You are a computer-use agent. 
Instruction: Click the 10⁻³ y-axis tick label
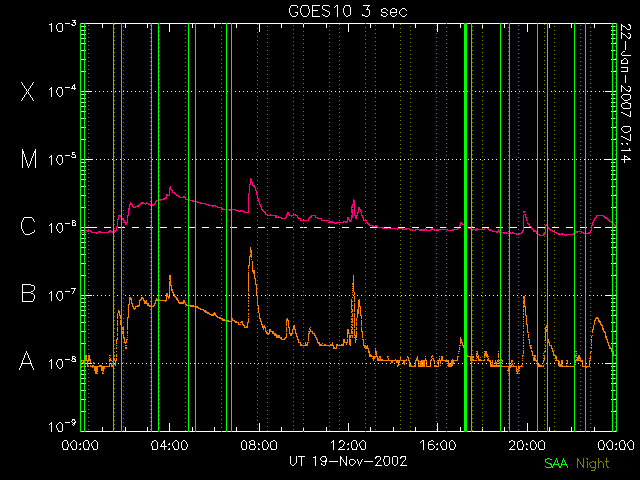point(62,27)
